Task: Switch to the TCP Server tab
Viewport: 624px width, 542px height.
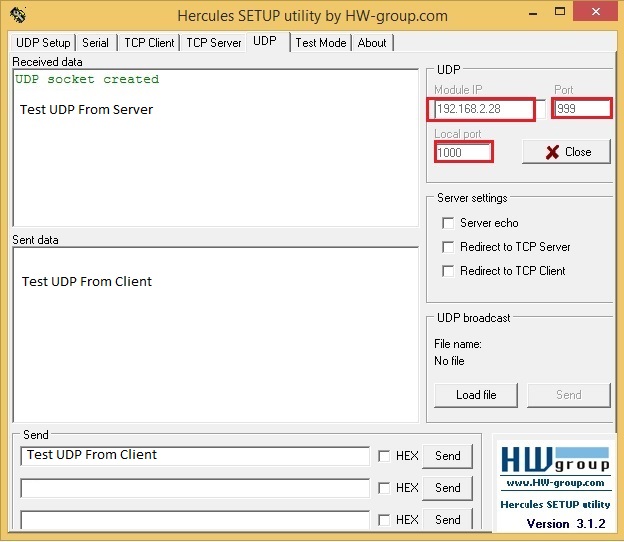Action: [214, 43]
